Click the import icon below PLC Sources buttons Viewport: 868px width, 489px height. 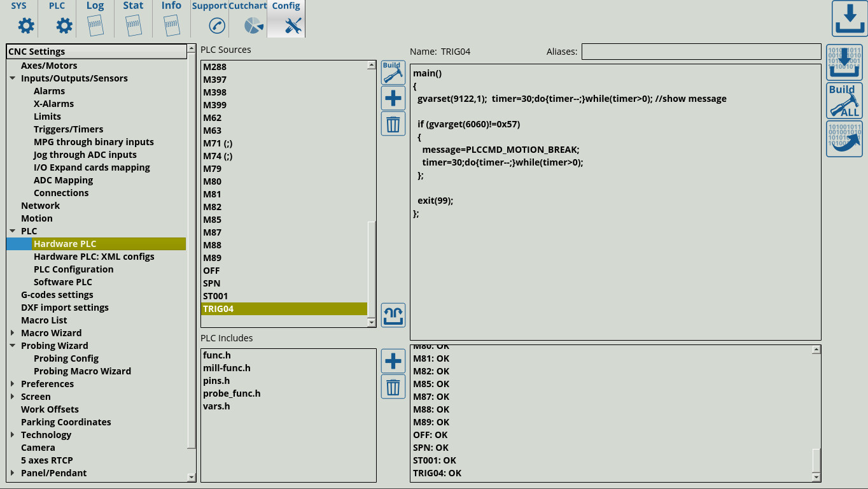click(393, 315)
